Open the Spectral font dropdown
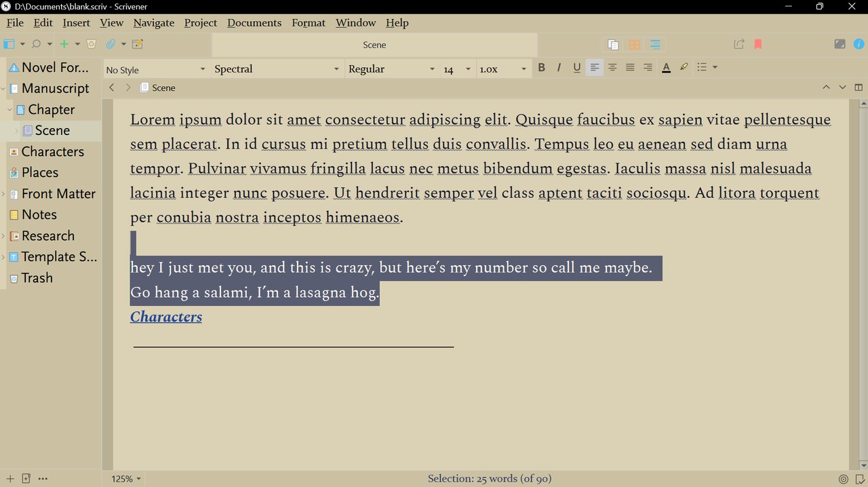 (x=276, y=69)
